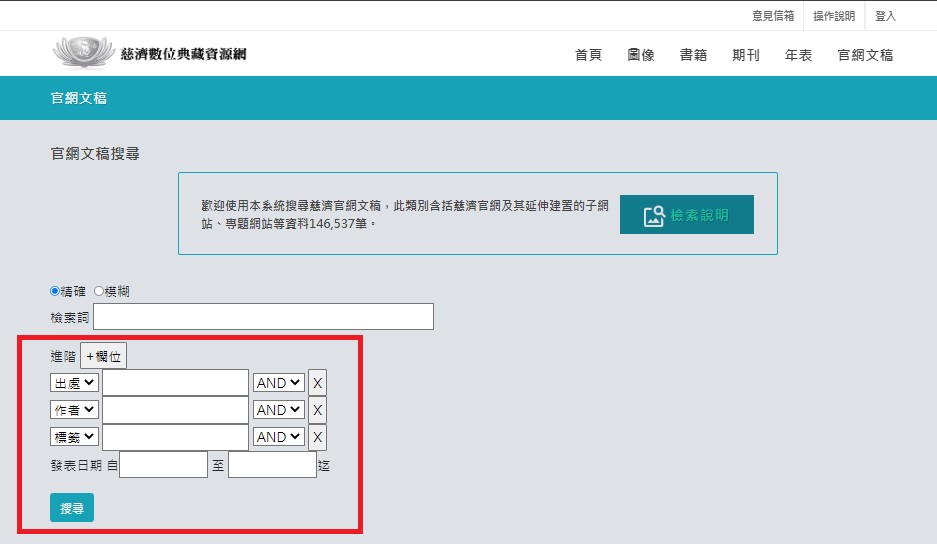
Task: Go to the 首頁 menu item
Action: click(588, 55)
